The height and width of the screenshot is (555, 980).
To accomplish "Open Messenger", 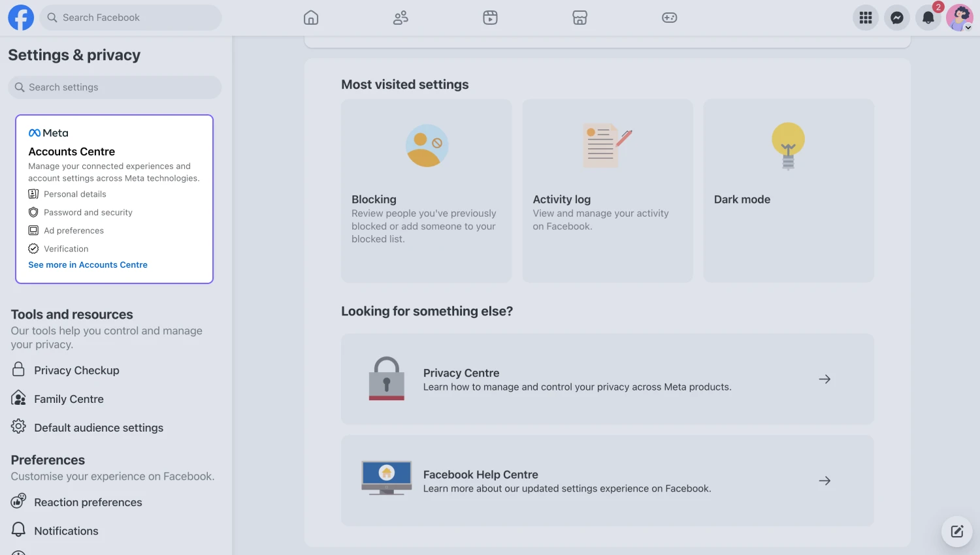I will pyautogui.click(x=896, y=18).
